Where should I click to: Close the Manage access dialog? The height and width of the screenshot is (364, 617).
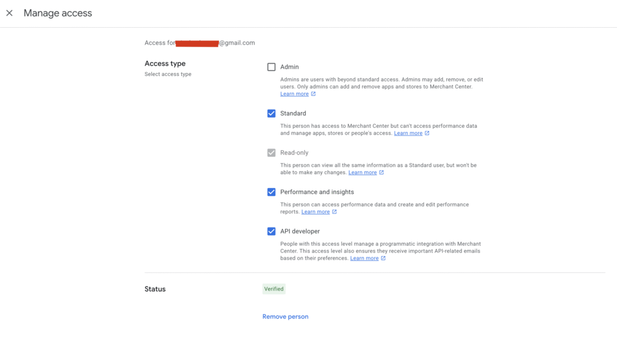point(9,13)
